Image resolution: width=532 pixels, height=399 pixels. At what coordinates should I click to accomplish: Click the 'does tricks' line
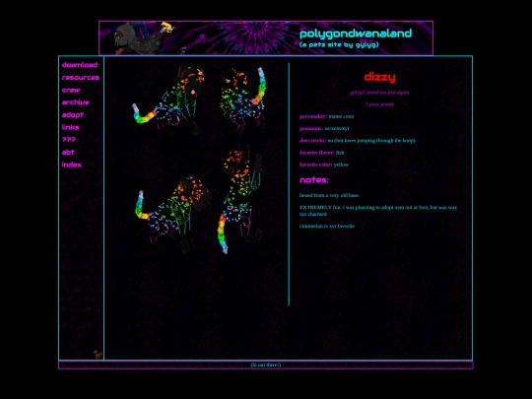(x=358, y=141)
